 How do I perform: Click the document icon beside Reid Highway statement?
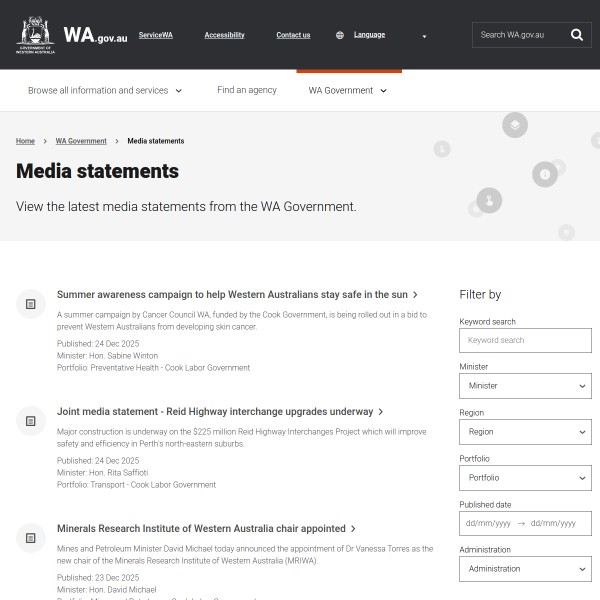click(x=31, y=420)
